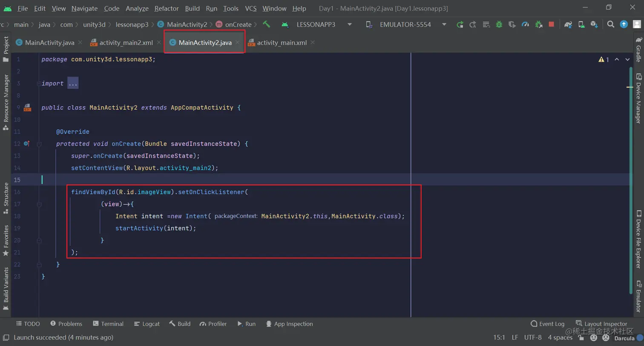The height and width of the screenshot is (346, 644).
Task: Stop the running app with red square
Action: click(x=552, y=24)
